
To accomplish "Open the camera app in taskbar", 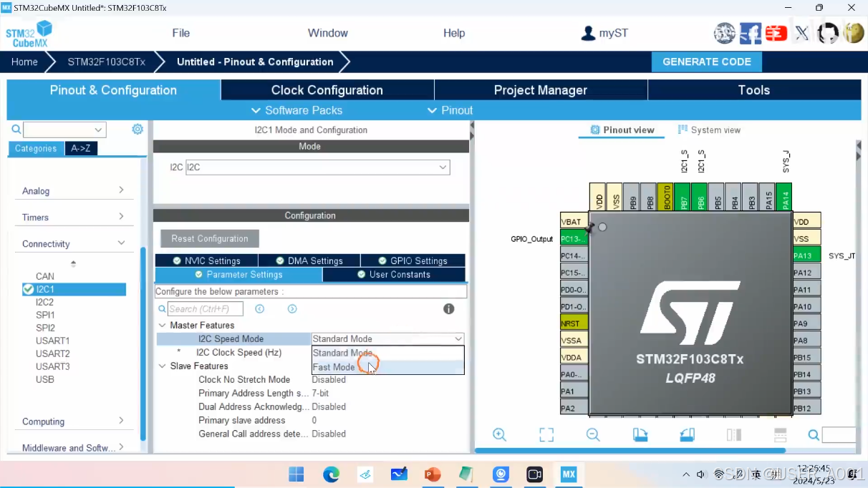I will (x=534, y=474).
